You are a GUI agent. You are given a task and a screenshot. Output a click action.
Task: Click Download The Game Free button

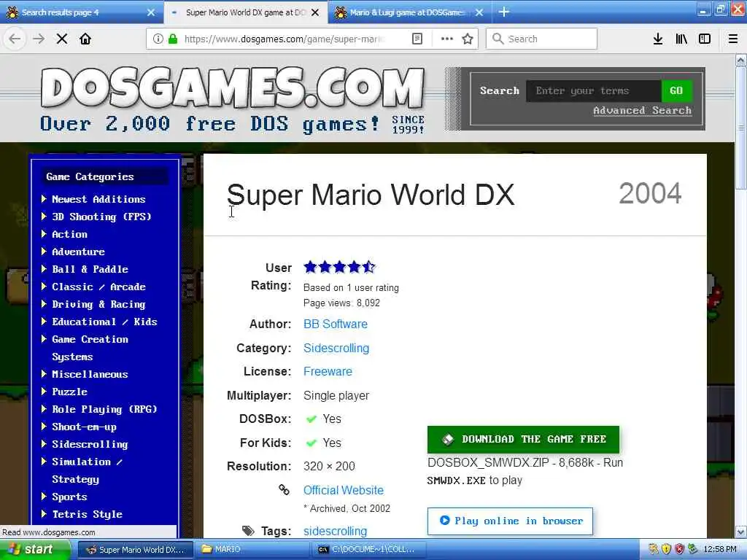[x=523, y=439]
